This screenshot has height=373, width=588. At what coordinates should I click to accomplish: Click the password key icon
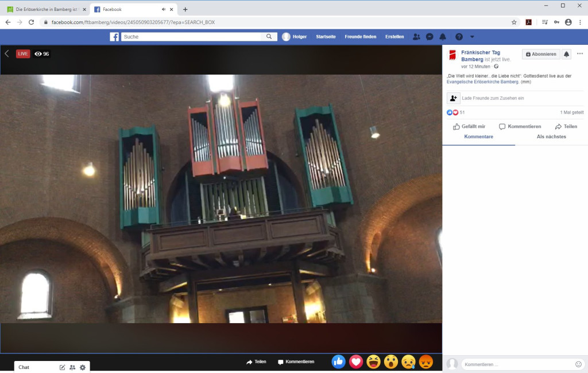[556, 22]
